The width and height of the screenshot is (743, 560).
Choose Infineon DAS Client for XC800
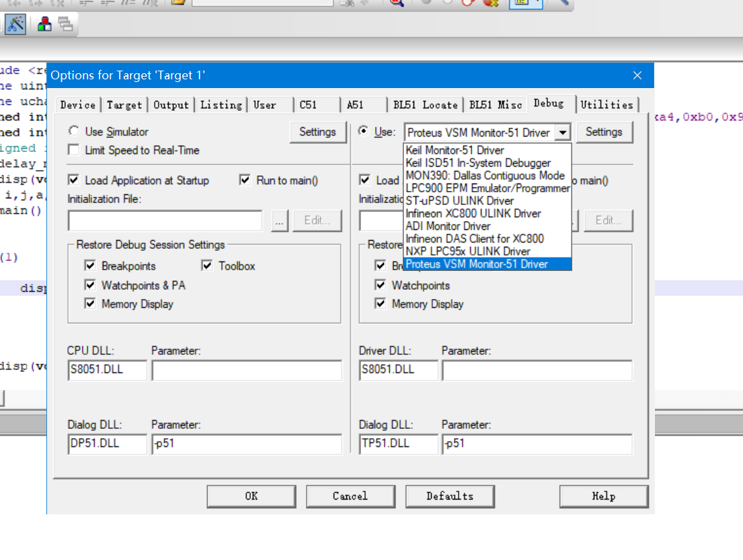click(487, 239)
